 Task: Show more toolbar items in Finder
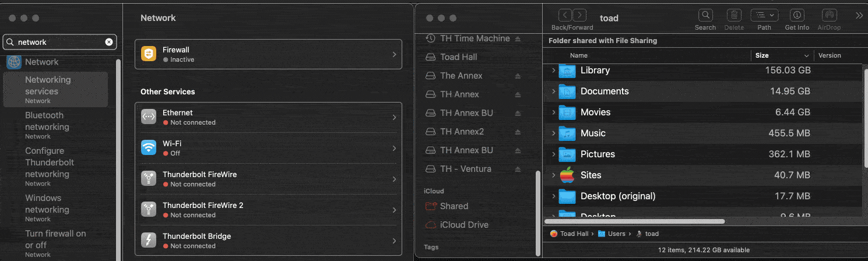point(859,16)
